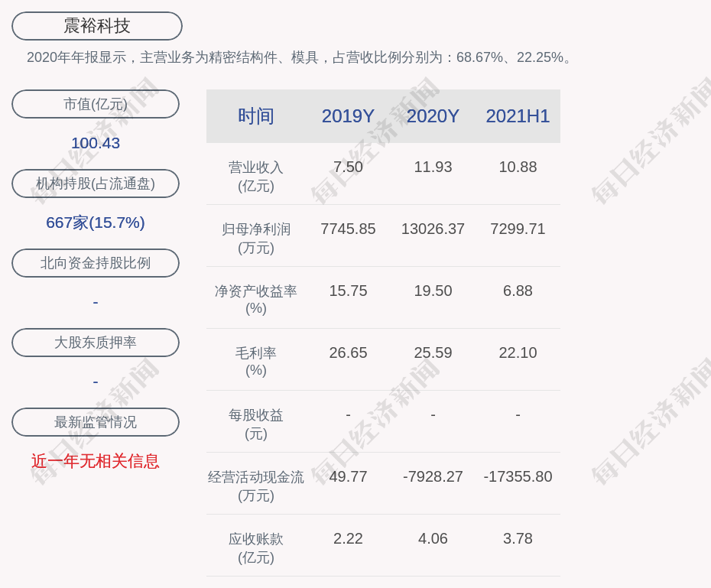This screenshot has width=711, height=588.
Task: Select cash flow value -17355.80
Action: [518, 476]
